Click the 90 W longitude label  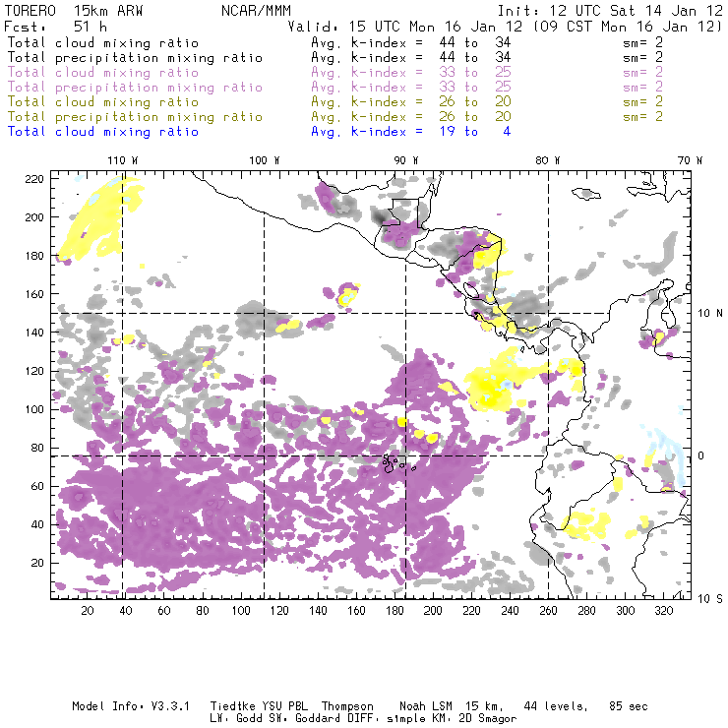[x=405, y=159]
